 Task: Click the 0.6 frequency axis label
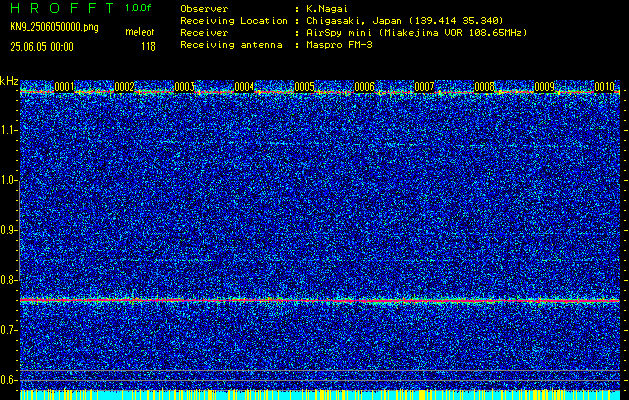click(x=8, y=380)
